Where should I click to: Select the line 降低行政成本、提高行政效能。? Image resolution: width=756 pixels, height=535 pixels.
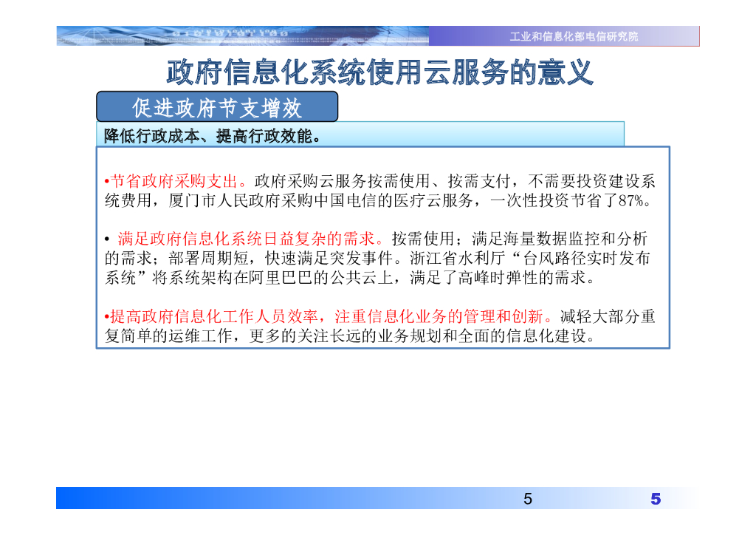pyautogui.click(x=213, y=136)
